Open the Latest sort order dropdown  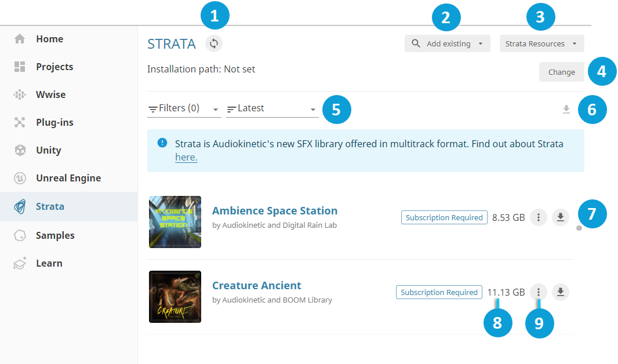coord(272,108)
